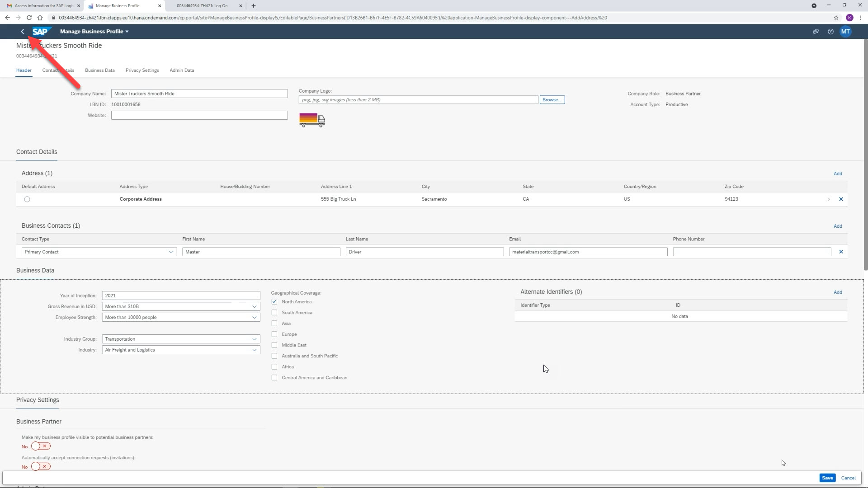
Task: Click the Company Name input field
Action: [x=199, y=94]
